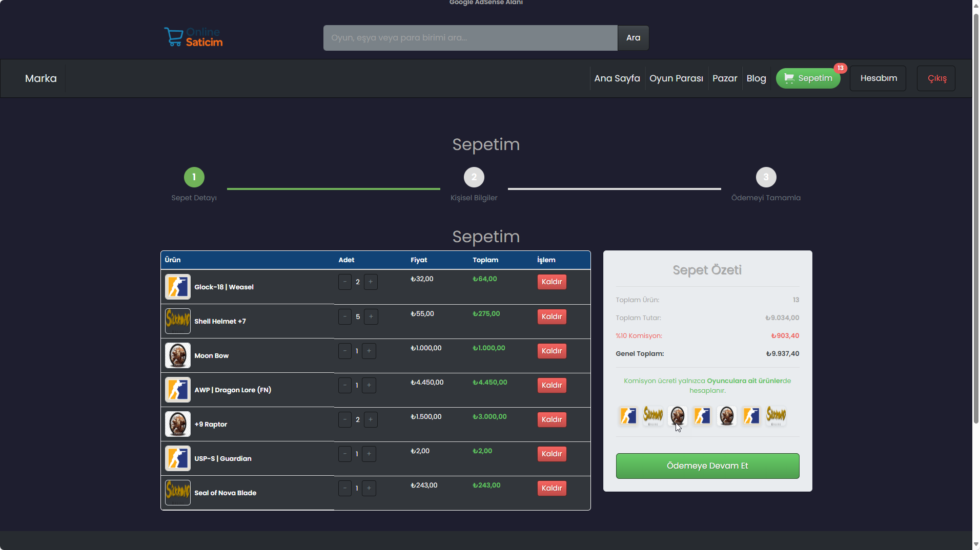Decrease Moon Bow quantity
The width and height of the screenshot is (980, 550).
point(345,351)
